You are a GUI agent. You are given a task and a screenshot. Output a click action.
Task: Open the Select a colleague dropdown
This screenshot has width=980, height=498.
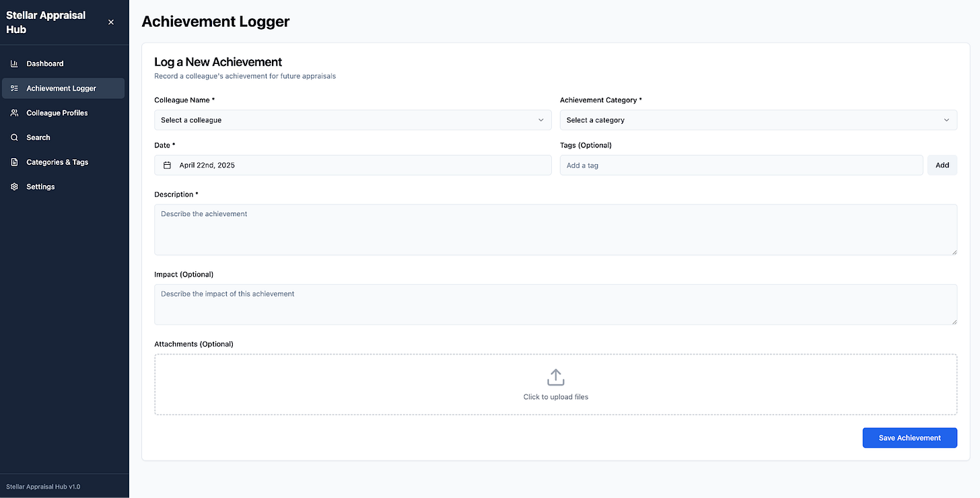click(x=353, y=120)
